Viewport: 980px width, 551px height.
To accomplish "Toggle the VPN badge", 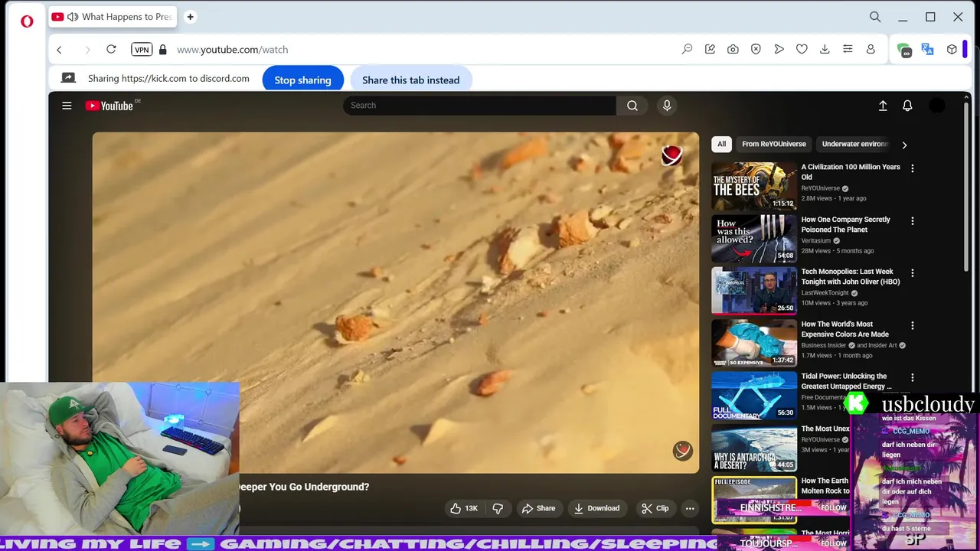I will tap(142, 49).
